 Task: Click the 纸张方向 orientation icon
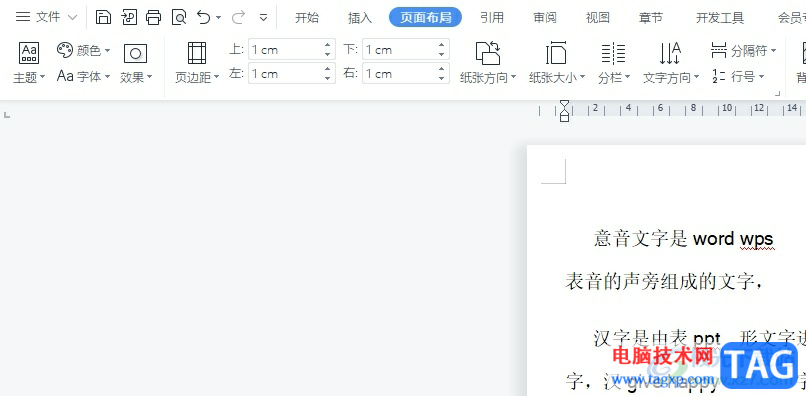(488, 53)
